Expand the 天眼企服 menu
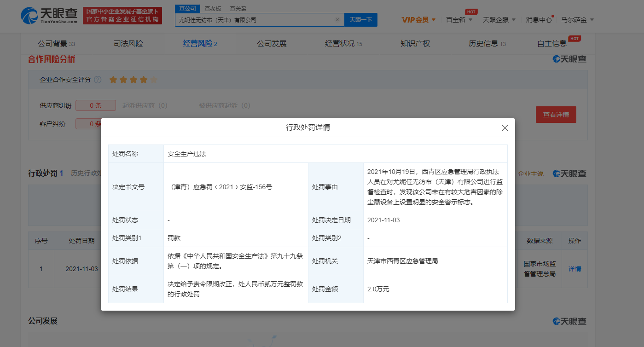 tap(499, 20)
